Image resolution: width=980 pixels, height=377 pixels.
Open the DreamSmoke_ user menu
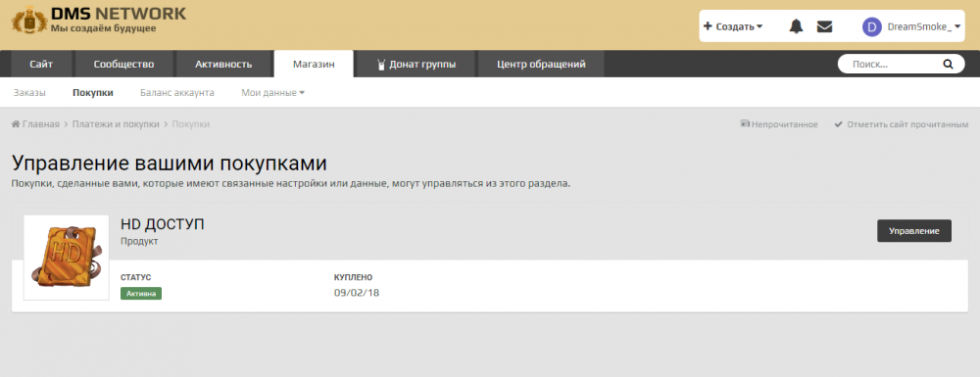pyautogui.click(x=923, y=26)
